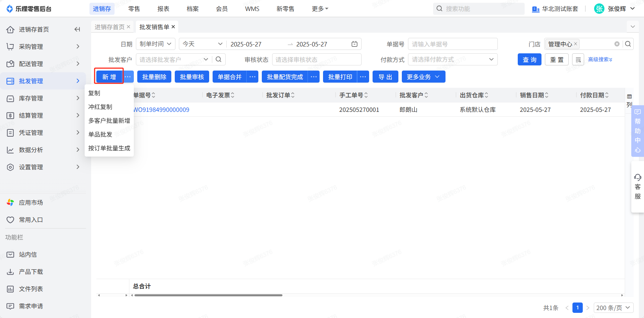The image size is (644, 318).
Task: Click the search icon beside 门店 field
Action: [x=628, y=44]
